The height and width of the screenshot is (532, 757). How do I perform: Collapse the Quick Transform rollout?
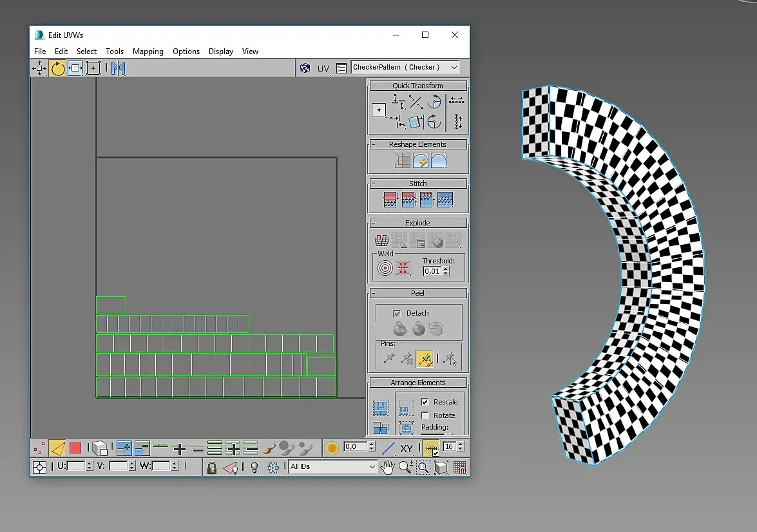[x=373, y=86]
